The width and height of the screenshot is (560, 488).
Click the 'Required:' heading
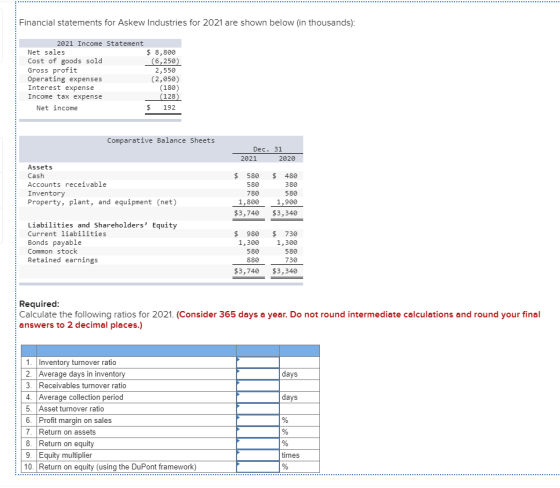click(39, 304)
